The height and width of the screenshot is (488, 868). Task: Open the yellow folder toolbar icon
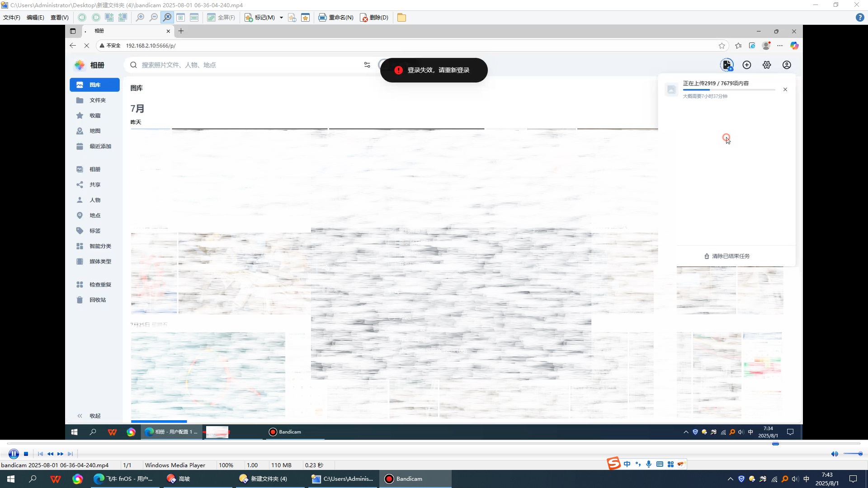pos(401,17)
